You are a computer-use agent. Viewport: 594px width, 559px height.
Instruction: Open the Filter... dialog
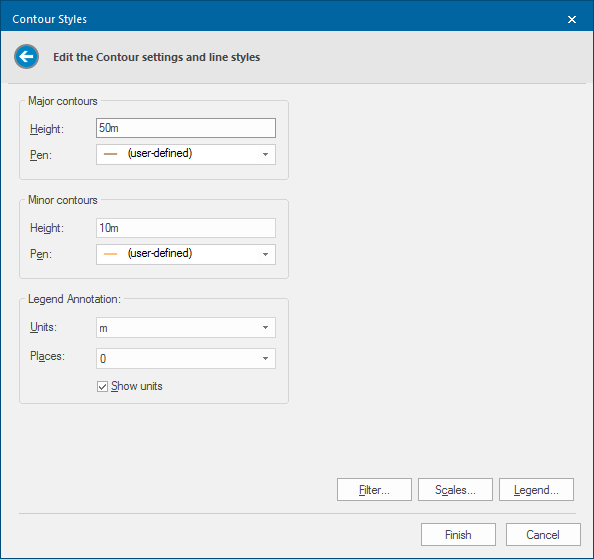374,490
